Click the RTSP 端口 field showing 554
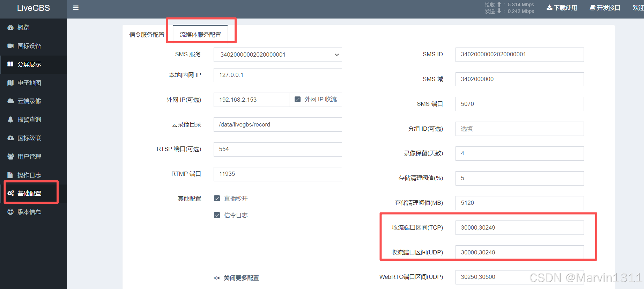Viewport: 644px width, 289px height. [x=277, y=149]
